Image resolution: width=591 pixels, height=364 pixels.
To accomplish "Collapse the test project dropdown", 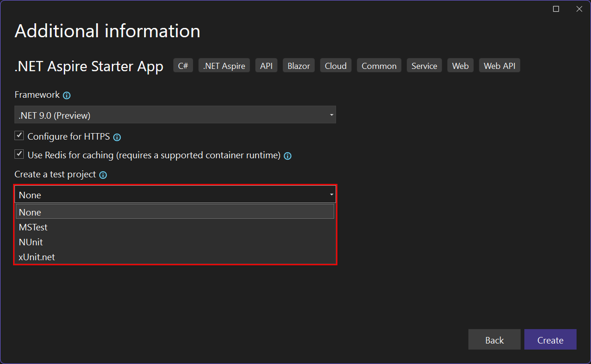I will [331, 194].
